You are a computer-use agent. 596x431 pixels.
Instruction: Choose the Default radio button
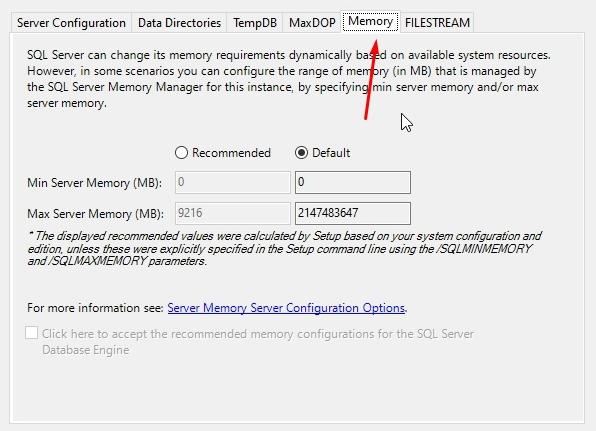[x=301, y=153]
